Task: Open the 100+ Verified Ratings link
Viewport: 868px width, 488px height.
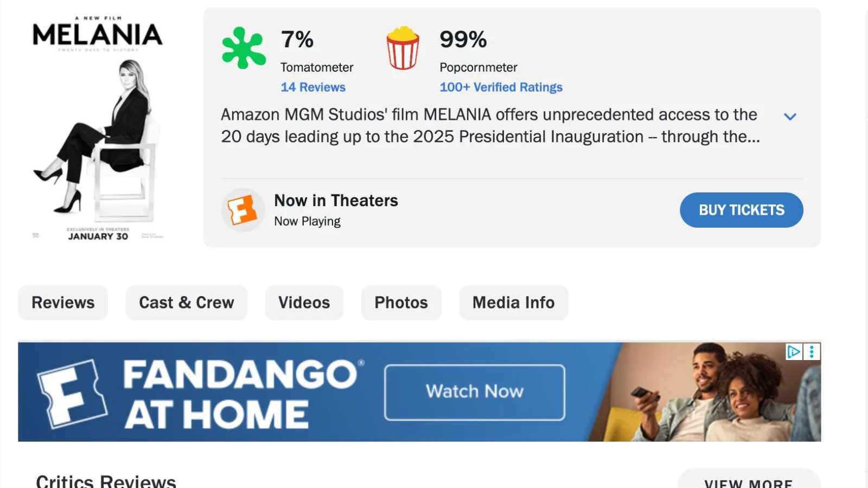Action: [x=501, y=87]
